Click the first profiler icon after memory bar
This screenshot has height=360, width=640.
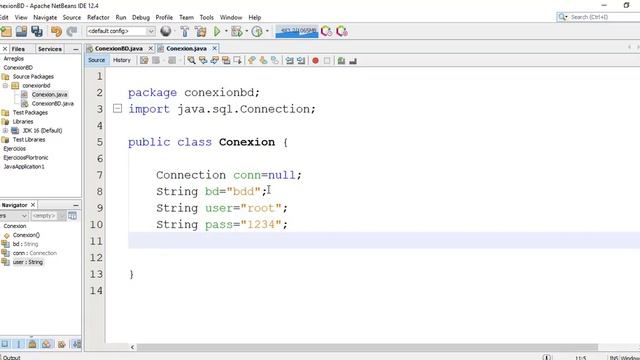coord(326,31)
